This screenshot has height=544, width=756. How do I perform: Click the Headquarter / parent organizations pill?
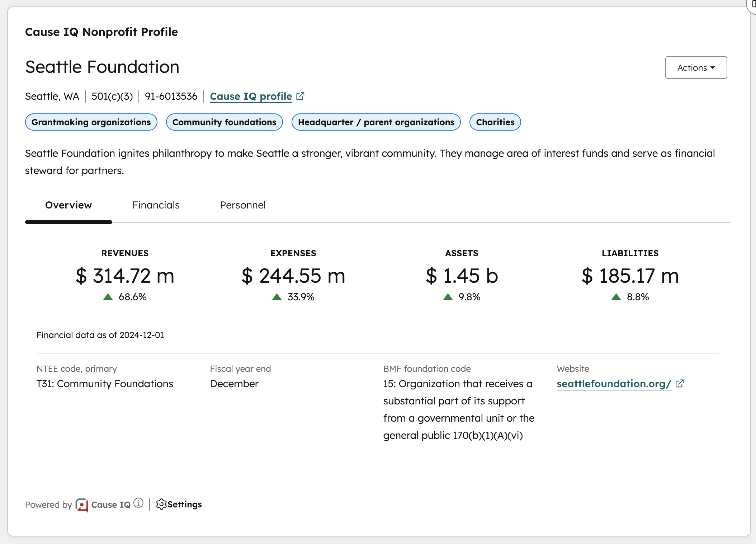376,122
